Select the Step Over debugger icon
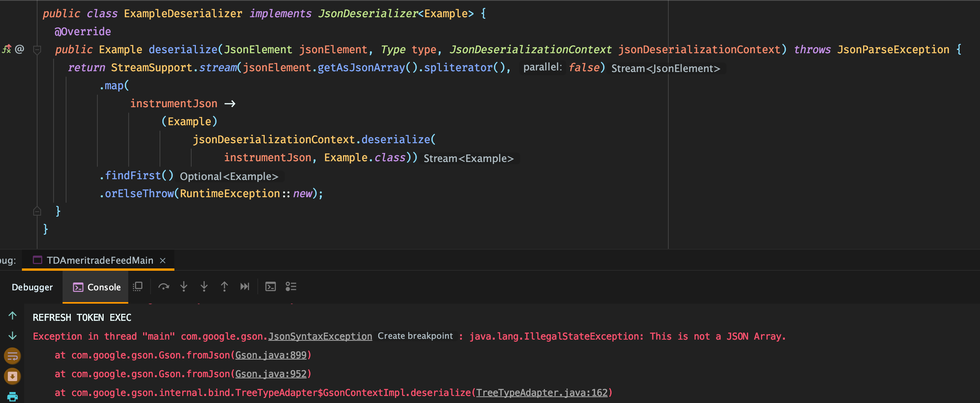 [164, 286]
